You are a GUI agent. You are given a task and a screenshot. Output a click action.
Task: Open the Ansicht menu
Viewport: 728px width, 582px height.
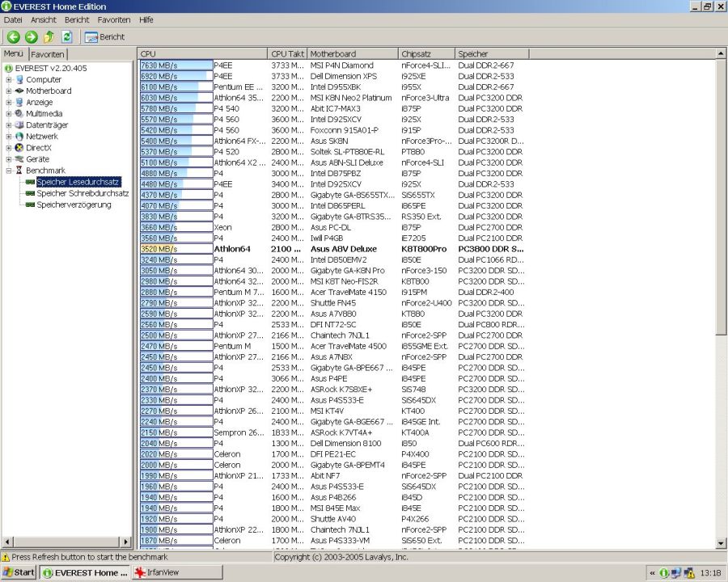pos(44,20)
